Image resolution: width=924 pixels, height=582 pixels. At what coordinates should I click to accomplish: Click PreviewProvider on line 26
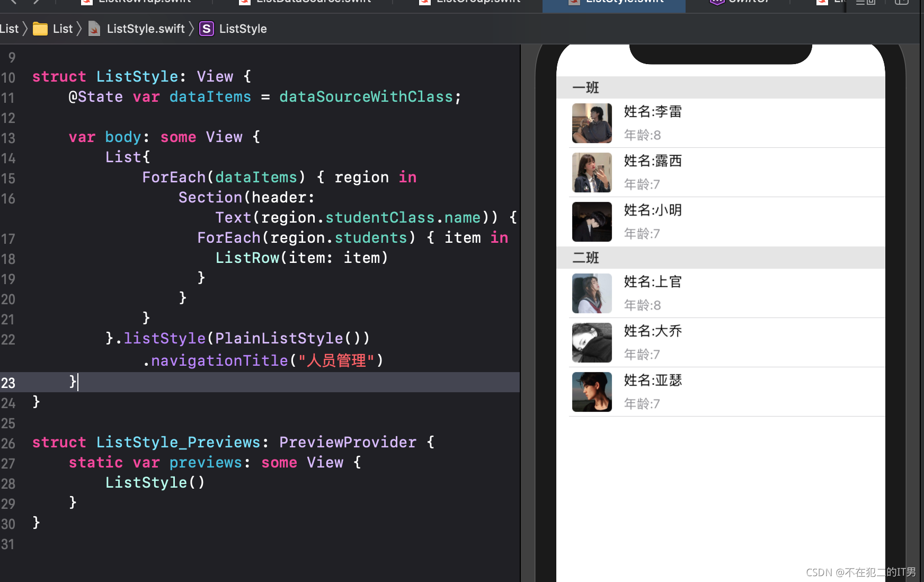(348, 442)
